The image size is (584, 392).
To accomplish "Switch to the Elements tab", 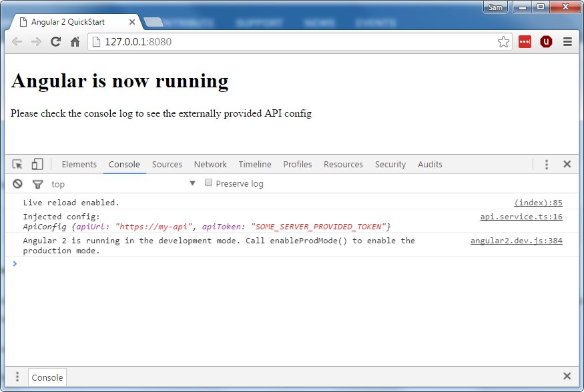I will pos(79,165).
